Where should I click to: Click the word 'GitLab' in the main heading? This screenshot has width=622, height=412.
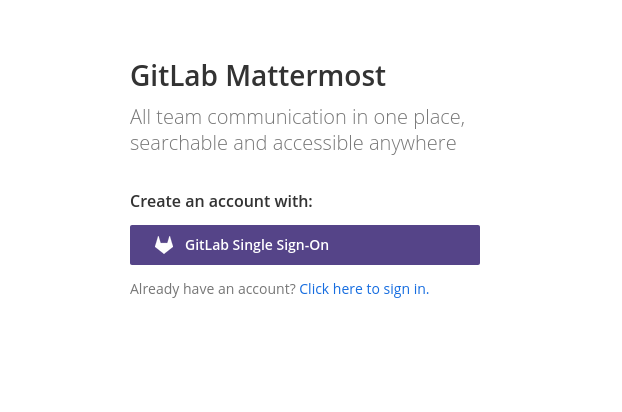pos(174,75)
